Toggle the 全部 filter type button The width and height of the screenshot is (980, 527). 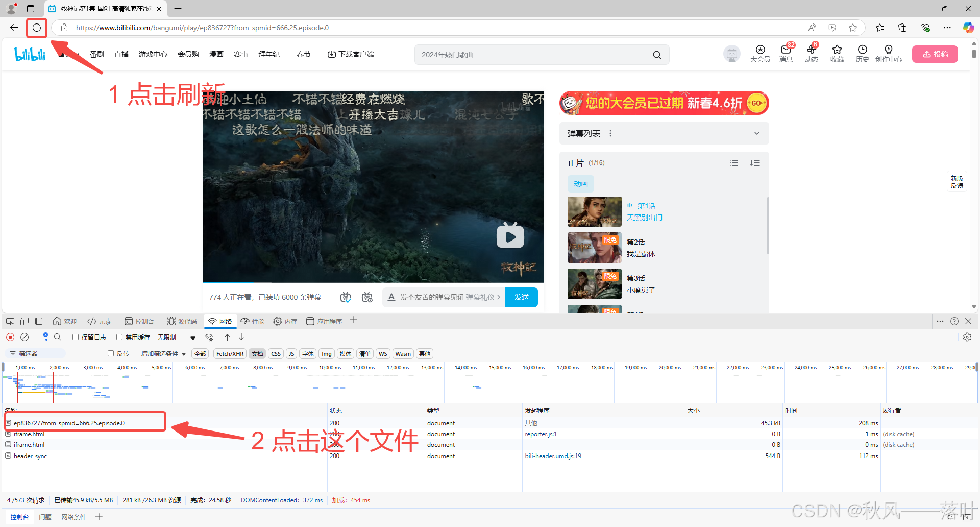(200, 354)
